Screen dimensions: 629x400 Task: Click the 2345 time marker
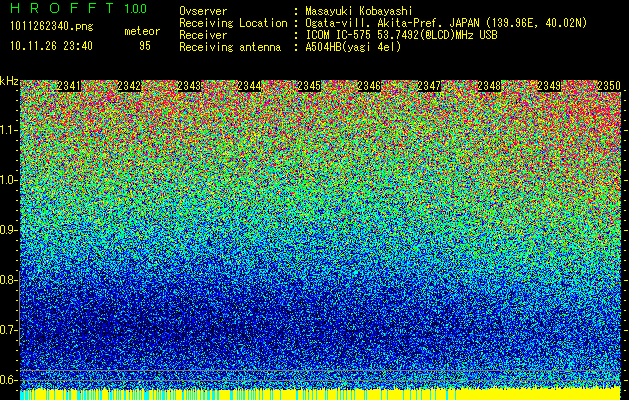click(x=309, y=86)
